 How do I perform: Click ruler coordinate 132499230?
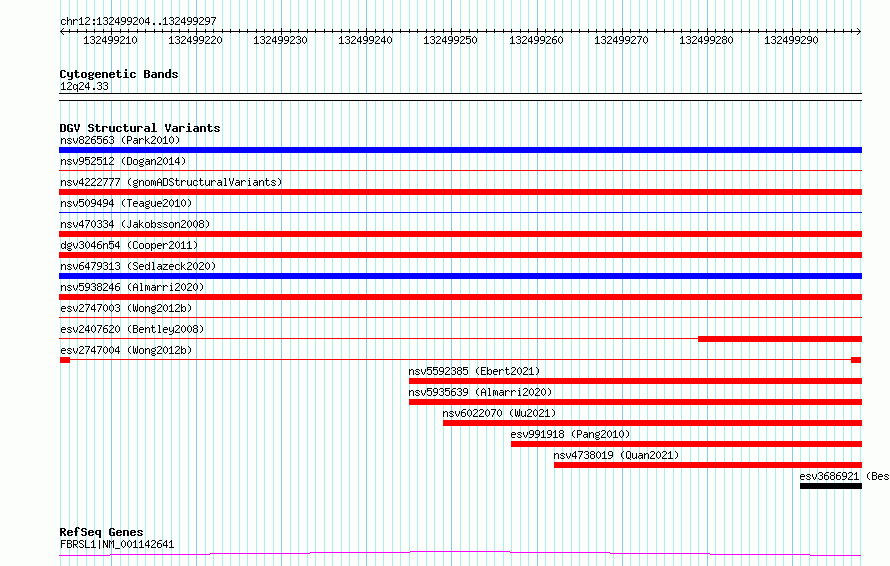point(280,40)
